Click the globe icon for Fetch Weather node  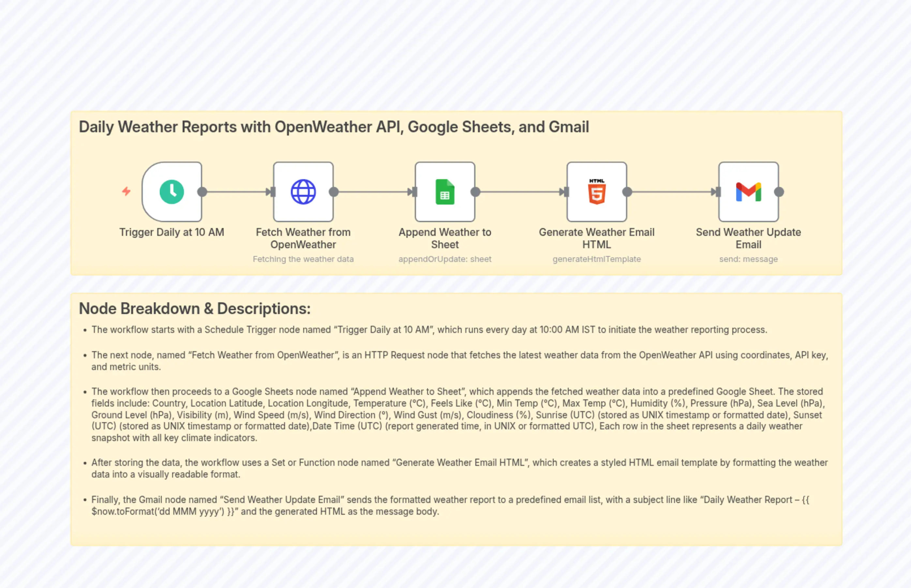(x=303, y=192)
